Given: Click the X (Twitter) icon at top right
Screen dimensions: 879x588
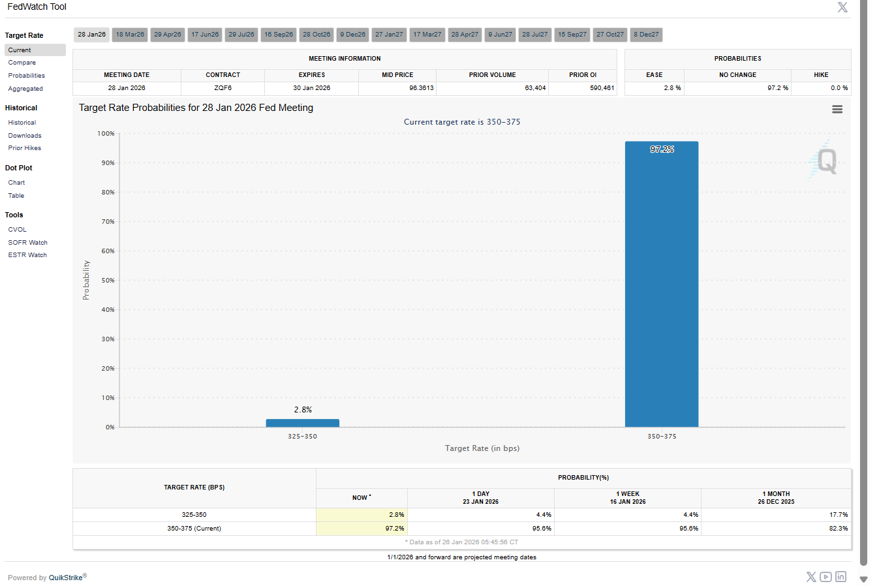Looking at the screenshot, I should click(x=842, y=7).
